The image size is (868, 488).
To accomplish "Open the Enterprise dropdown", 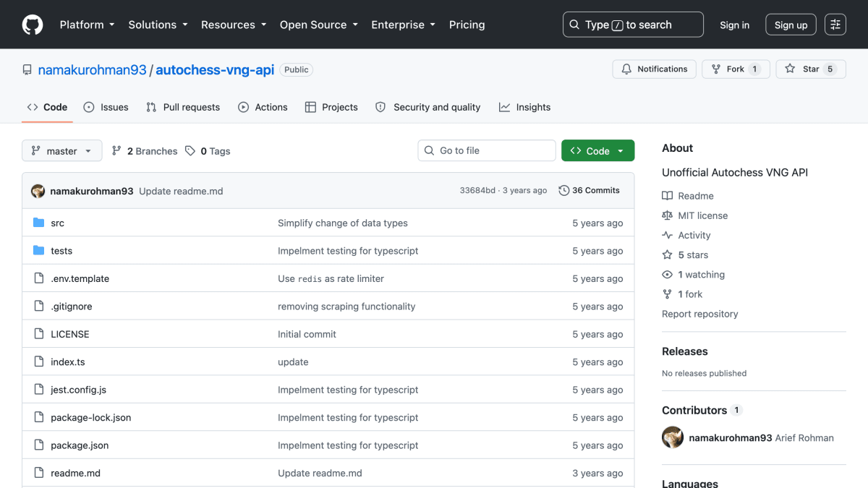I will tap(403, 25).
